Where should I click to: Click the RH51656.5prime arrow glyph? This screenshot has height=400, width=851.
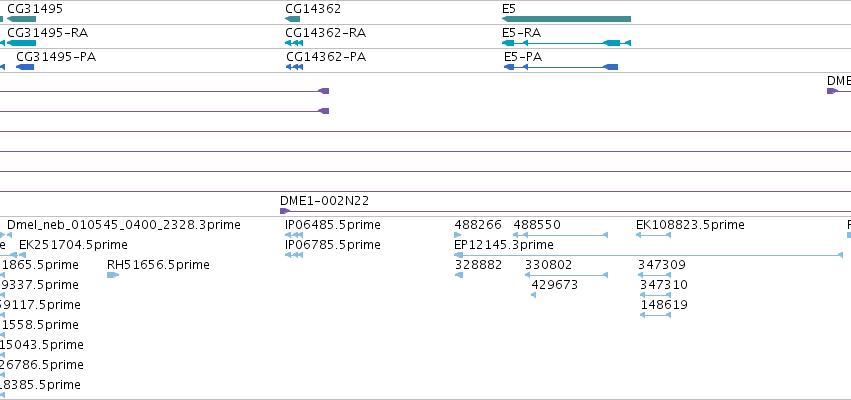coord(112,275)
